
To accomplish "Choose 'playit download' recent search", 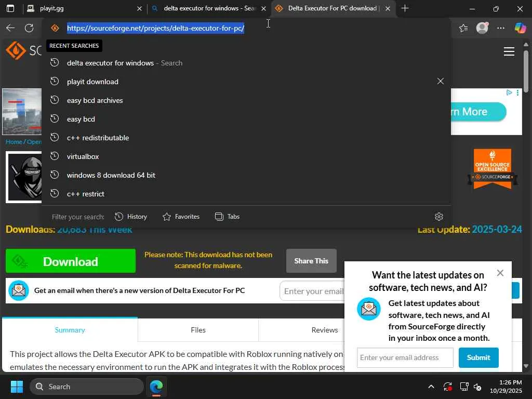I will (246, 82).
